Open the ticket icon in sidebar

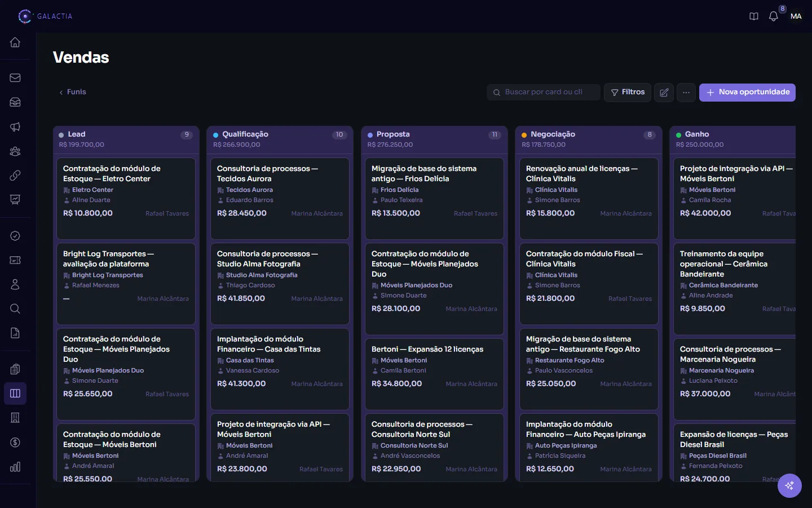15,260
